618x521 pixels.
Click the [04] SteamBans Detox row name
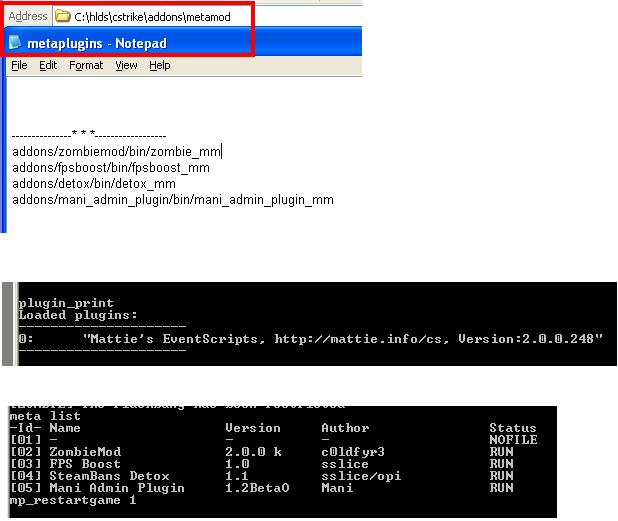[110, 476]
